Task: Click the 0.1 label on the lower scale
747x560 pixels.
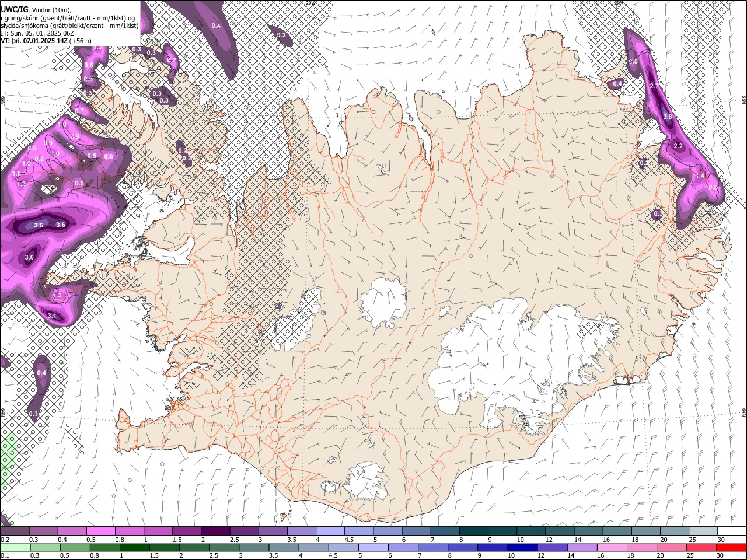Action: [x=5, y=555]
